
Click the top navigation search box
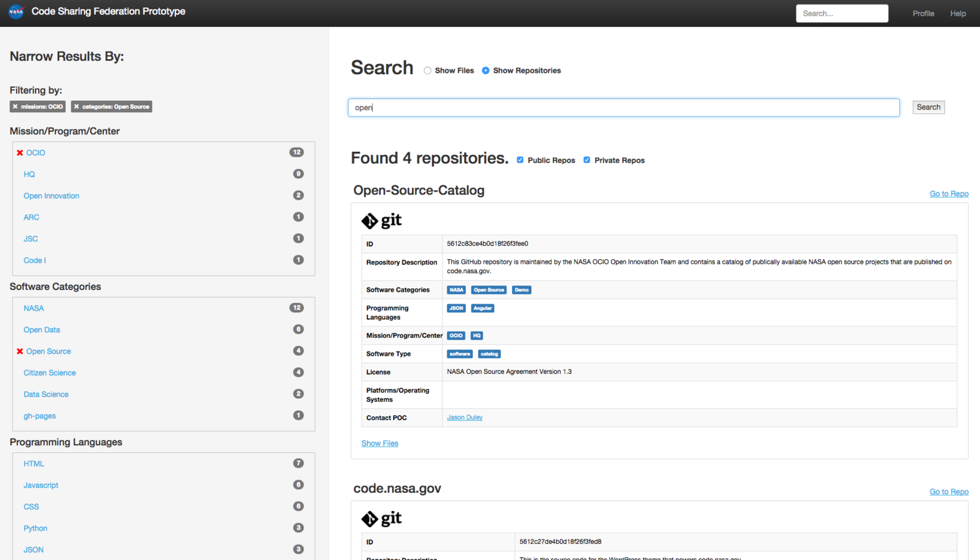tap(842, 13)
